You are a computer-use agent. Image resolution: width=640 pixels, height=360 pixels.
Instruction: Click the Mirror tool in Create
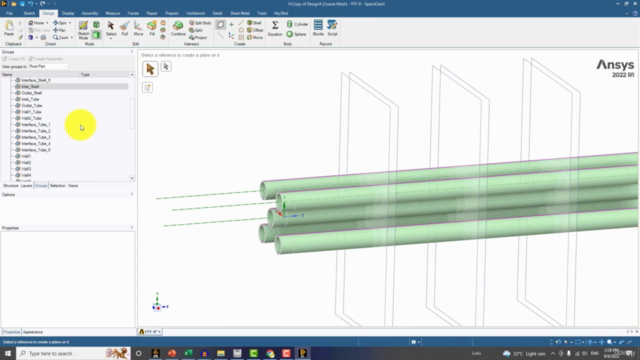[x=255, y=38]
